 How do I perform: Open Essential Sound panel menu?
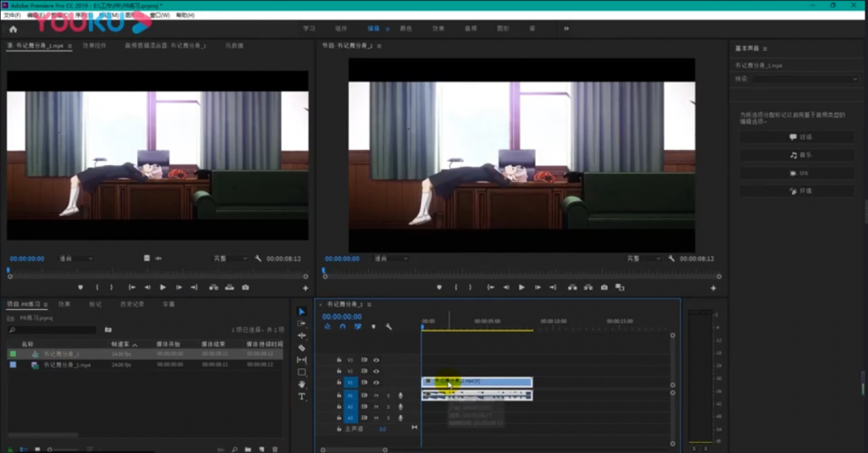[x=765, y=48]
